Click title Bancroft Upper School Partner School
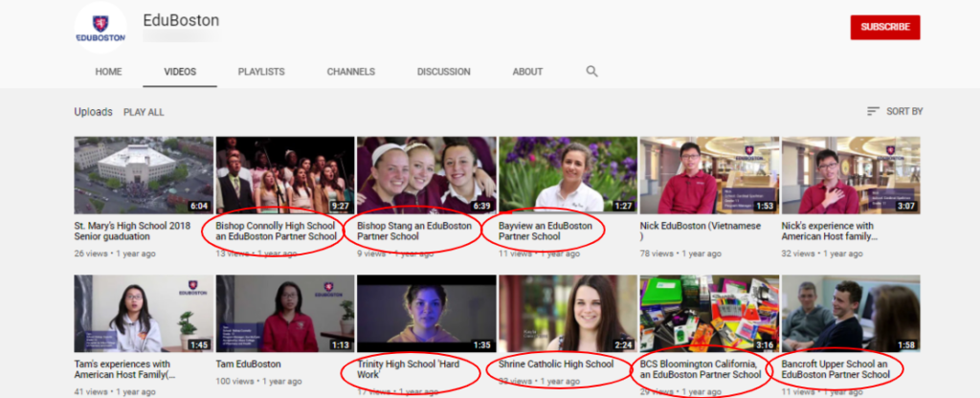The width and height of the screenshot is (980, 398). point(835,369)
